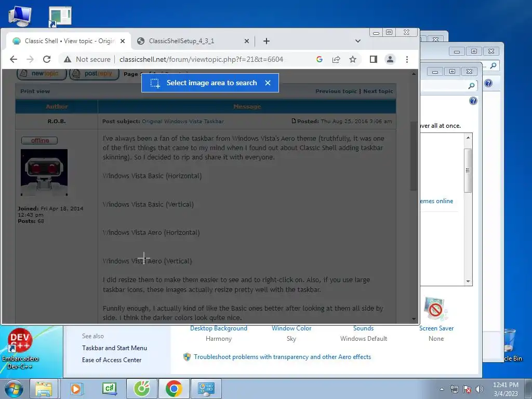
Task: Switch to Chrome in the taskbar
Action: click(x=174, y=389)
